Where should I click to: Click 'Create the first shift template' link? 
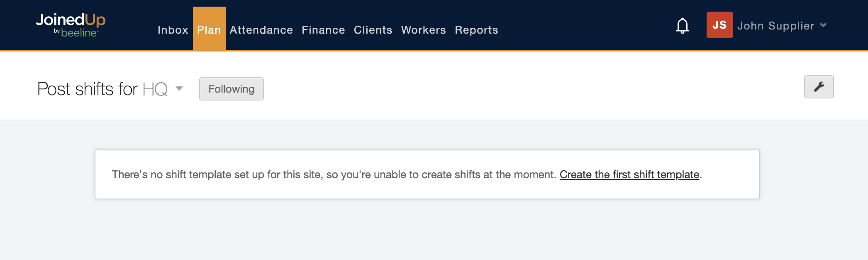[629, 174]
